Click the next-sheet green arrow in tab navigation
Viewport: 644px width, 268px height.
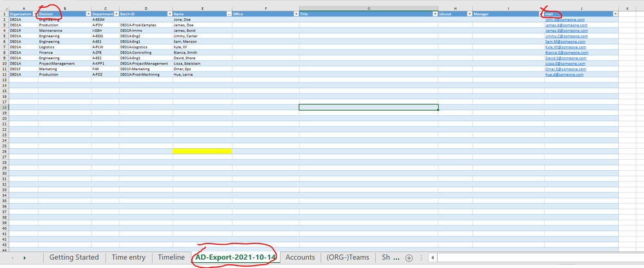tap(24, 258)
